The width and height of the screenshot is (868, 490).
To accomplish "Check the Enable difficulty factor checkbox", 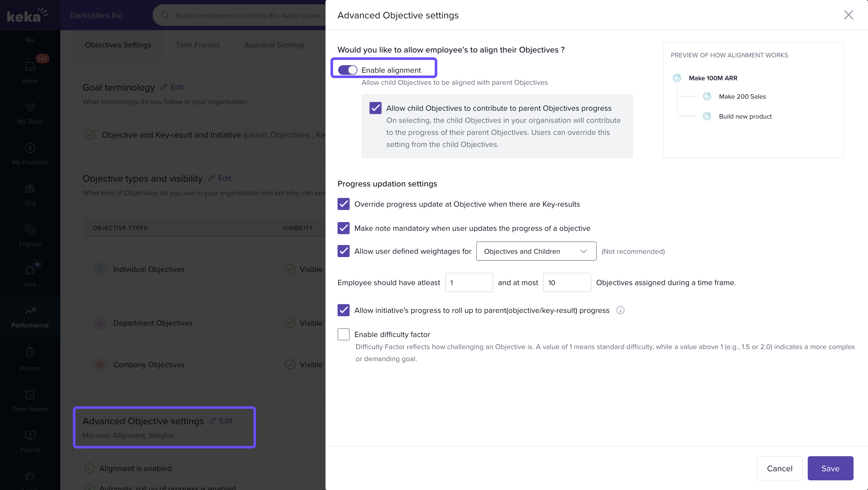I will point(343,335).
